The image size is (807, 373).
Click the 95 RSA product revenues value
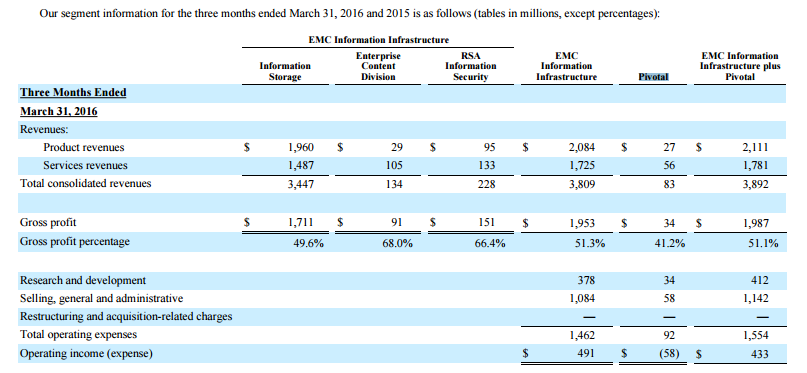489,148
